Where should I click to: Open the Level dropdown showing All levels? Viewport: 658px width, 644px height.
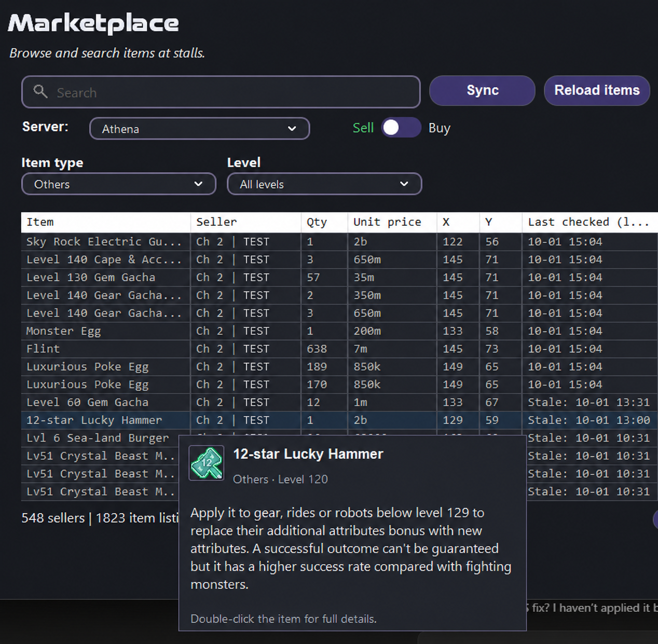coord(324,184)
